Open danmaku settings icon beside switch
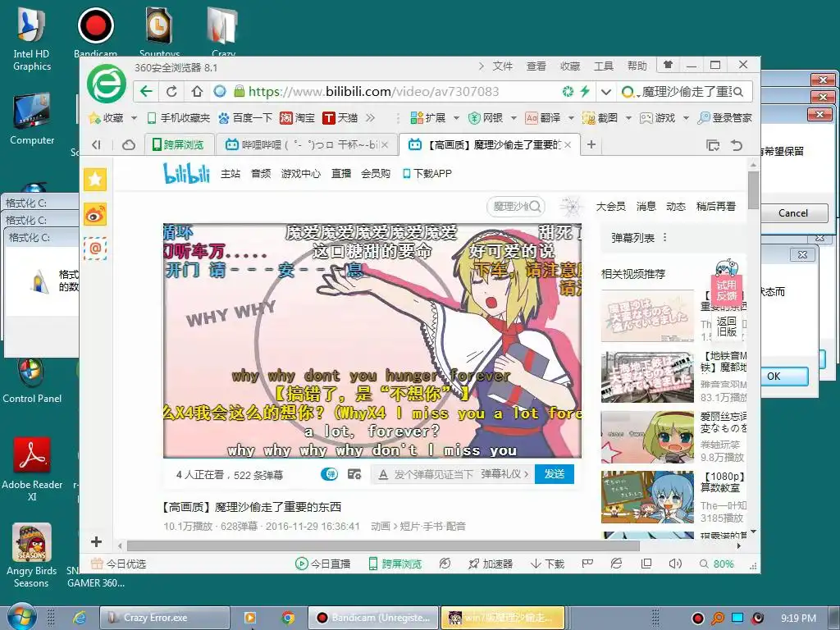Screen dimensions: 840x630 (354, 474)
